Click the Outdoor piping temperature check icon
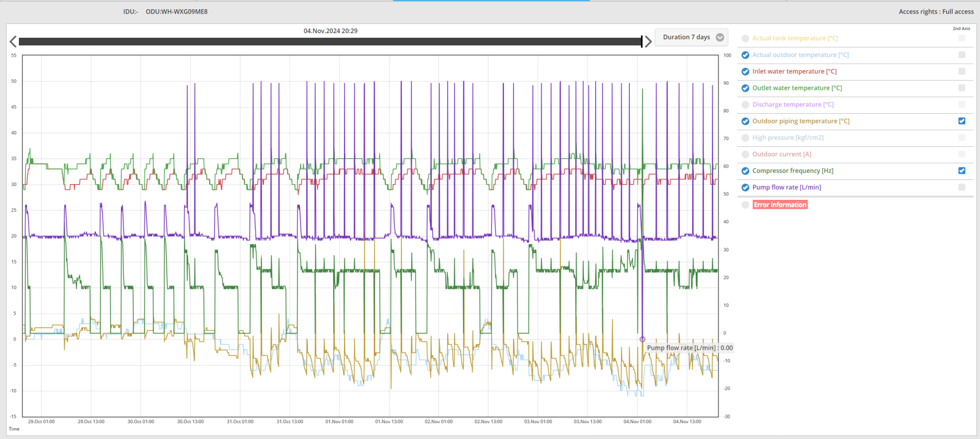Viewport: 980px width, 439px height. [x=745, y=121]
